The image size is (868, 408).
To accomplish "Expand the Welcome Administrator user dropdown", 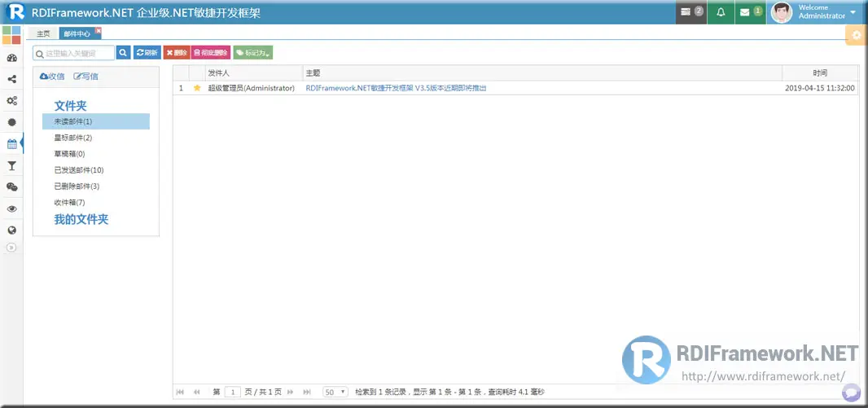I will [827, 11].
